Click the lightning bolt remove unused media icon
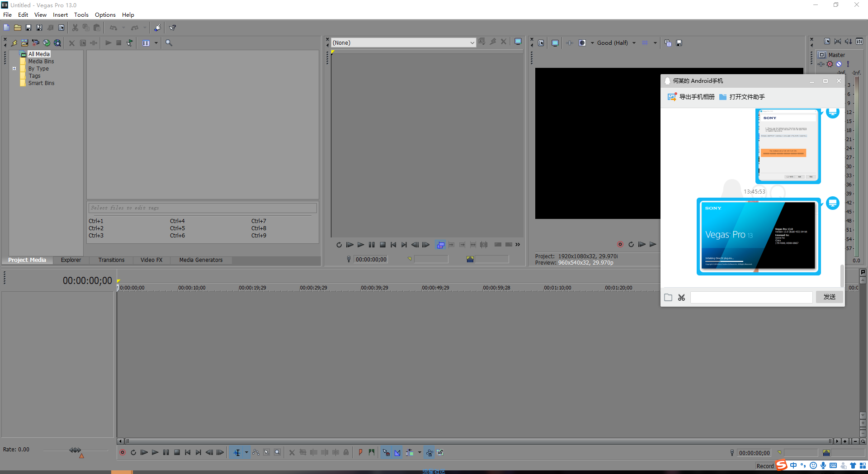This screenshot has height=474, width=868. click(x=14, y=43)
